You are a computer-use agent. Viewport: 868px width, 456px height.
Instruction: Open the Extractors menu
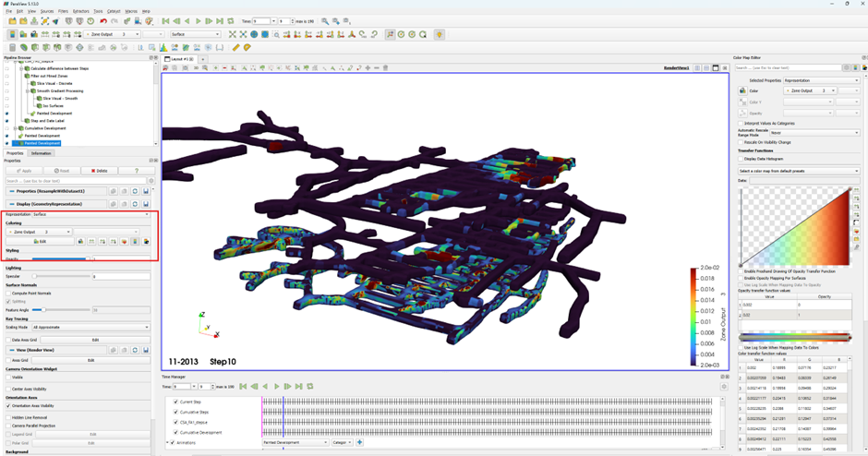click(81, 11)
